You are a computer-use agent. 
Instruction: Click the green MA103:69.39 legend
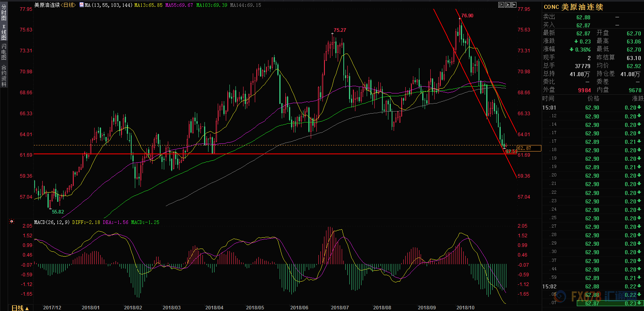(x=212, y=5)
